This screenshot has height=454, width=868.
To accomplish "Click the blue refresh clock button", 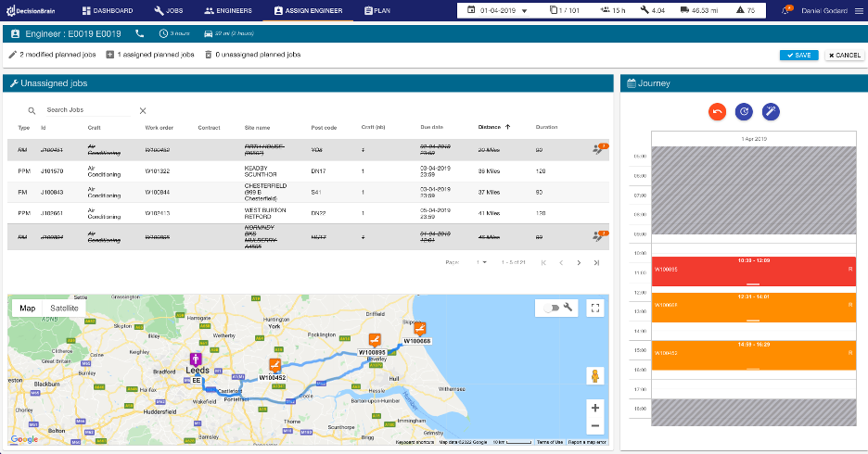I will [x=744, y=112].
